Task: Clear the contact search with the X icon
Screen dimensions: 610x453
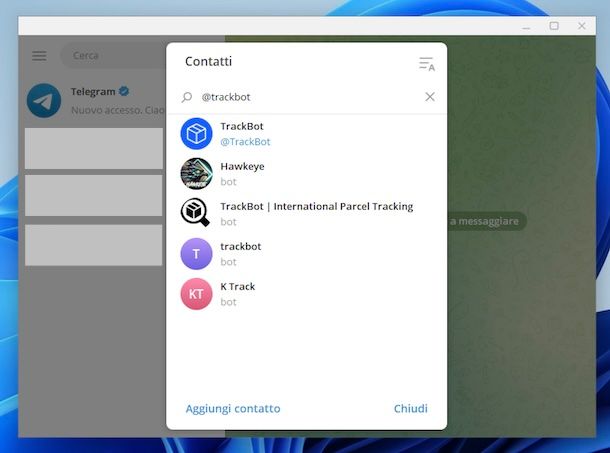Action: pos(430,97)
